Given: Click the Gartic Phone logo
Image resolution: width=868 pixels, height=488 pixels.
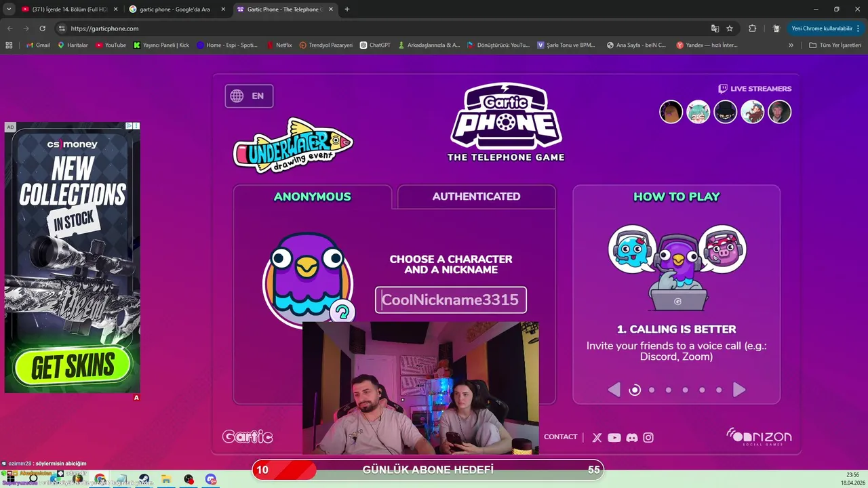Looking at the screenshot, I should point(506,122).
